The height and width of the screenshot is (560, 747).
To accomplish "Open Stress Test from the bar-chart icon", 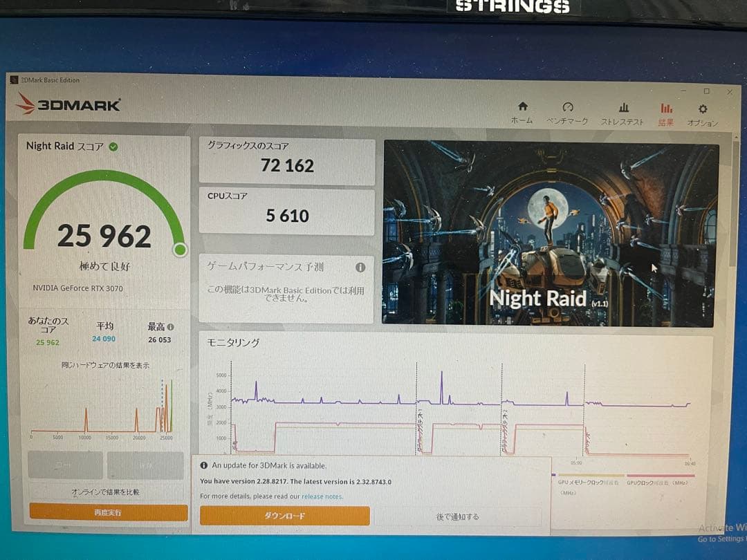I will tap(624, 109).
